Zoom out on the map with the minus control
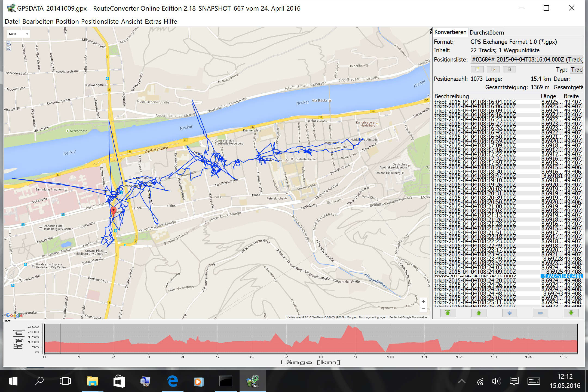 coord(423,309)
